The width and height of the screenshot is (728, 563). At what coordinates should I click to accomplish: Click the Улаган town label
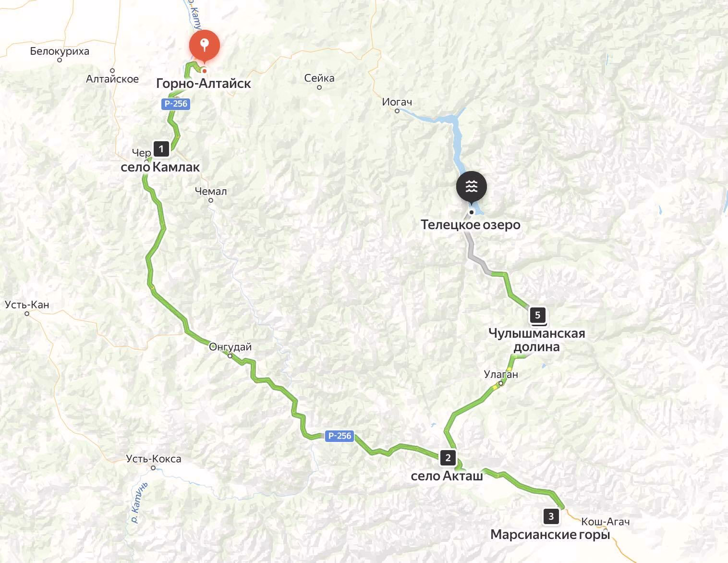[x=501, y=375]
